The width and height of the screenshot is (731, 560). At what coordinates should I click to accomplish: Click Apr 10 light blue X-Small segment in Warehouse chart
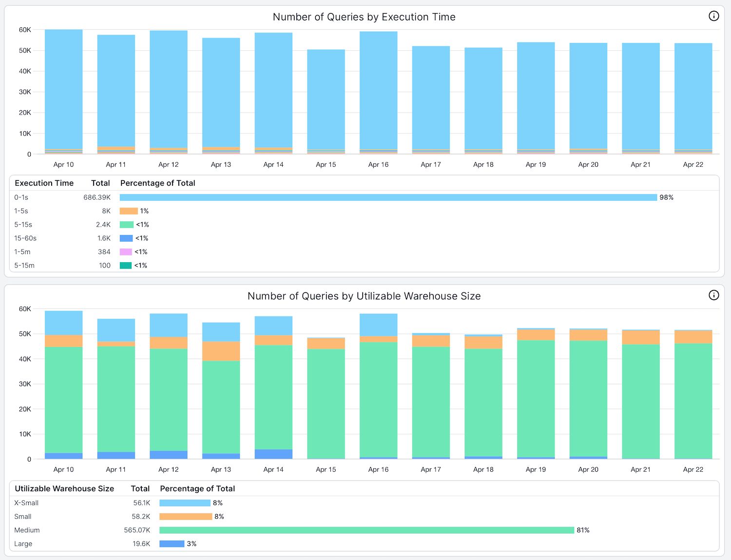(x=63, y=323)
